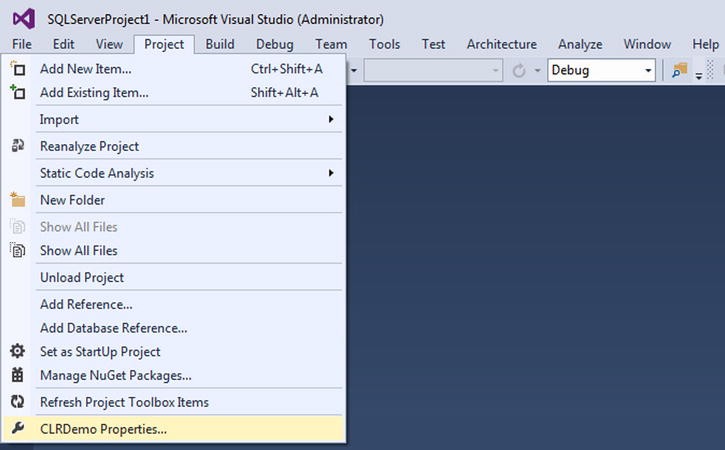
Task: Click the toolbar refresh arrow icon
Action: tap(519, 71)
